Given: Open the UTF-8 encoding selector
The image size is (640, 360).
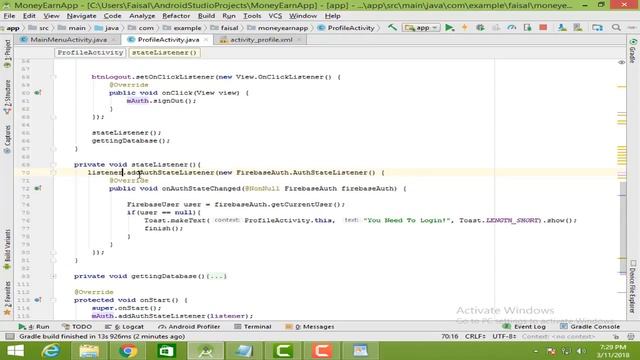Looking at the screenshot, I should (x=504, y=336).
